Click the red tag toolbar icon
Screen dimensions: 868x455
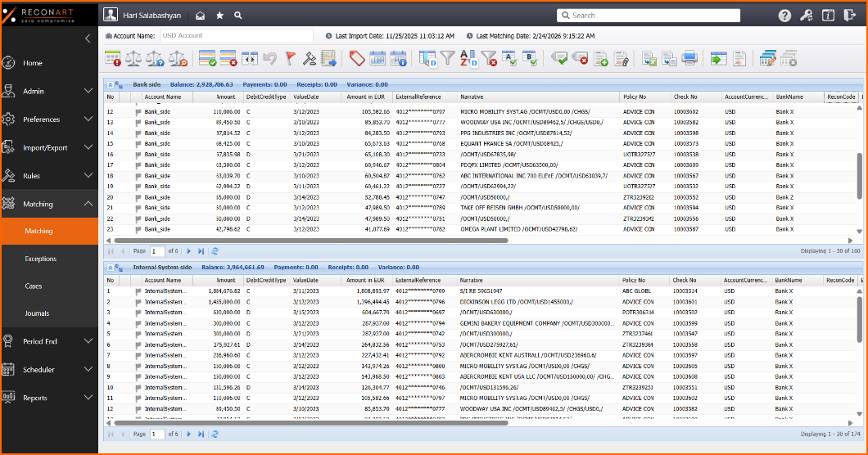coord(357,58)
